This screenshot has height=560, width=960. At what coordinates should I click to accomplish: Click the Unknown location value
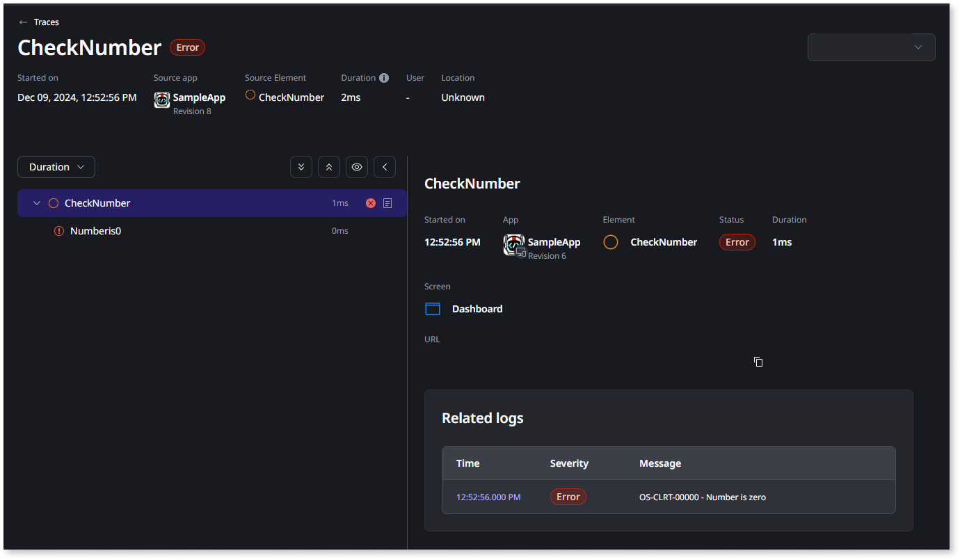463,97
